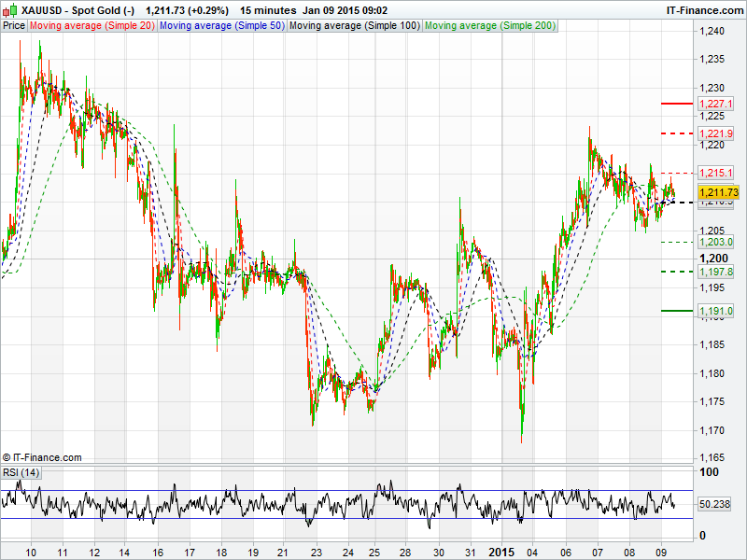Click the 23 date on the time axis

tap(317, 551)
